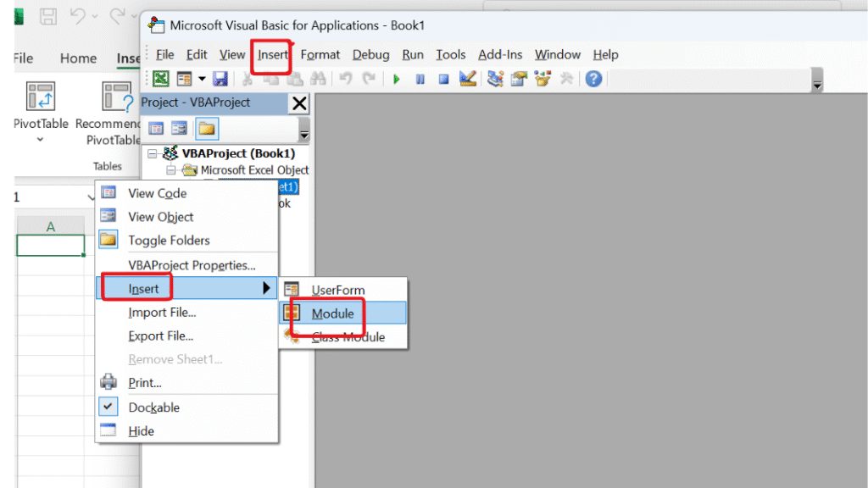Open the Help menu

(x=605, y=55)
